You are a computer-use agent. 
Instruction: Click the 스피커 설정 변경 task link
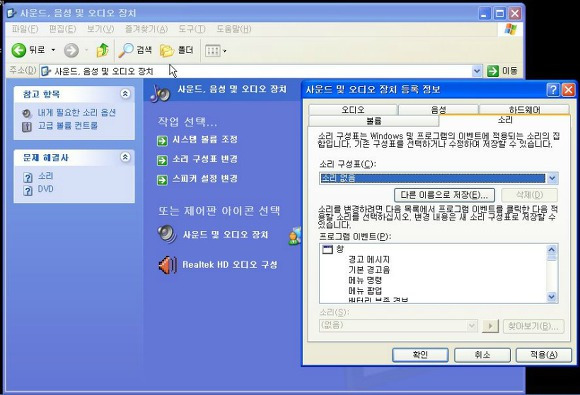coord(205,179)
